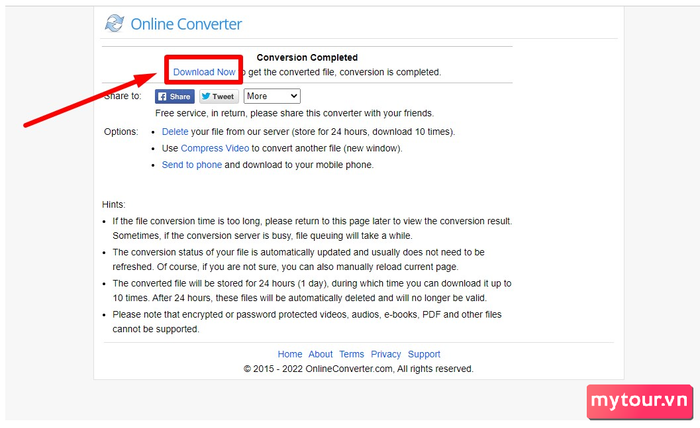The image size is (700, 428).
Task: Open the Privacy footer link
Action: pos(386,354)
